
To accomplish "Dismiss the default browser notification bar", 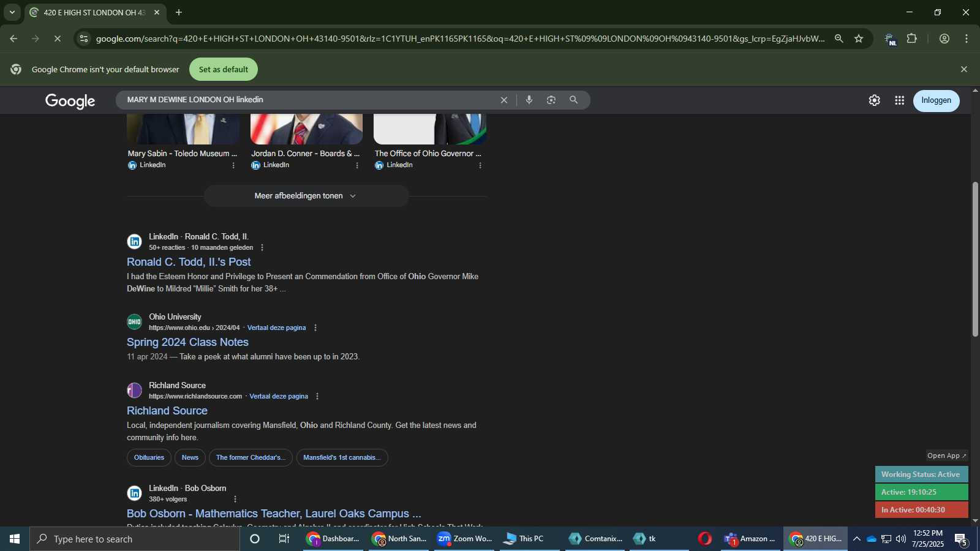I will coord(964,69).
